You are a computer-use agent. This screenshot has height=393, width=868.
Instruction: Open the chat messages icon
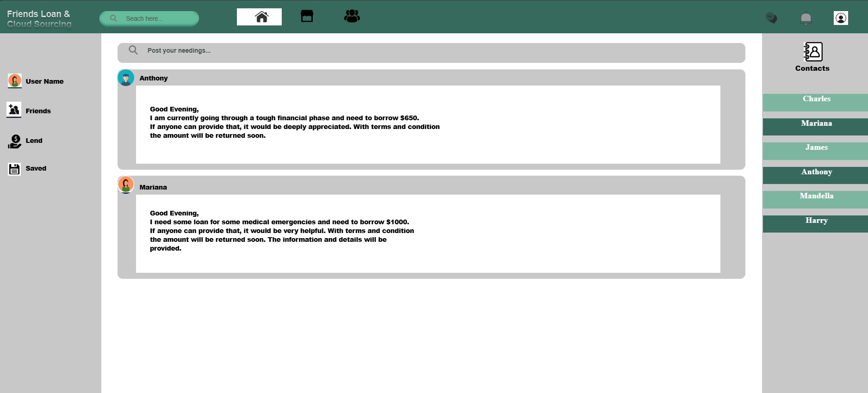pyautogui.click(x=771, y=18)
